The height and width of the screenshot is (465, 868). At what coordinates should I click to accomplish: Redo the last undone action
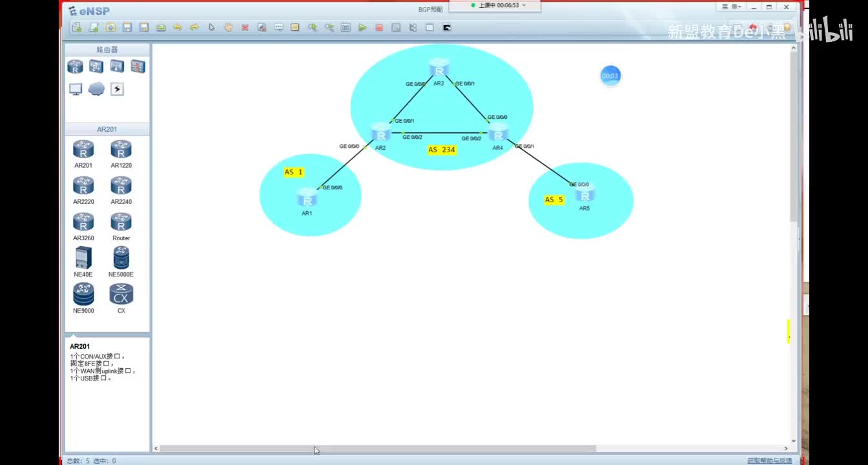coord(194,27)
